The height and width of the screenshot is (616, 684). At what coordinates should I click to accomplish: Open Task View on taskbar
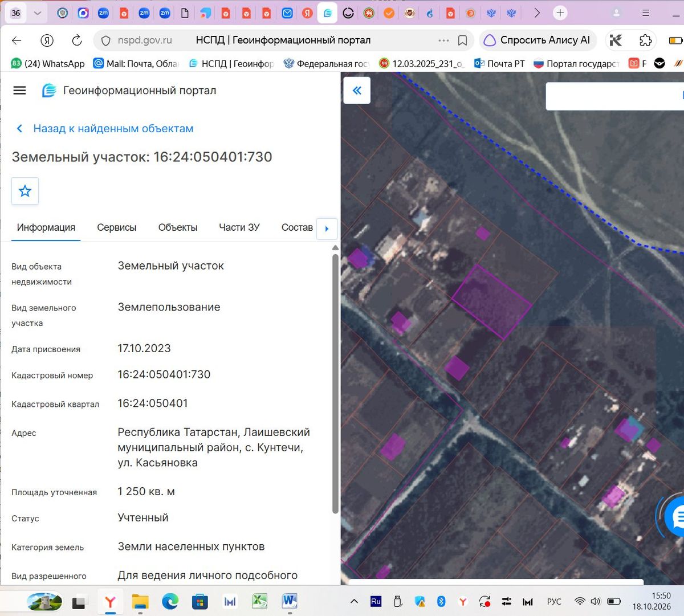click(x=79, y=602)
